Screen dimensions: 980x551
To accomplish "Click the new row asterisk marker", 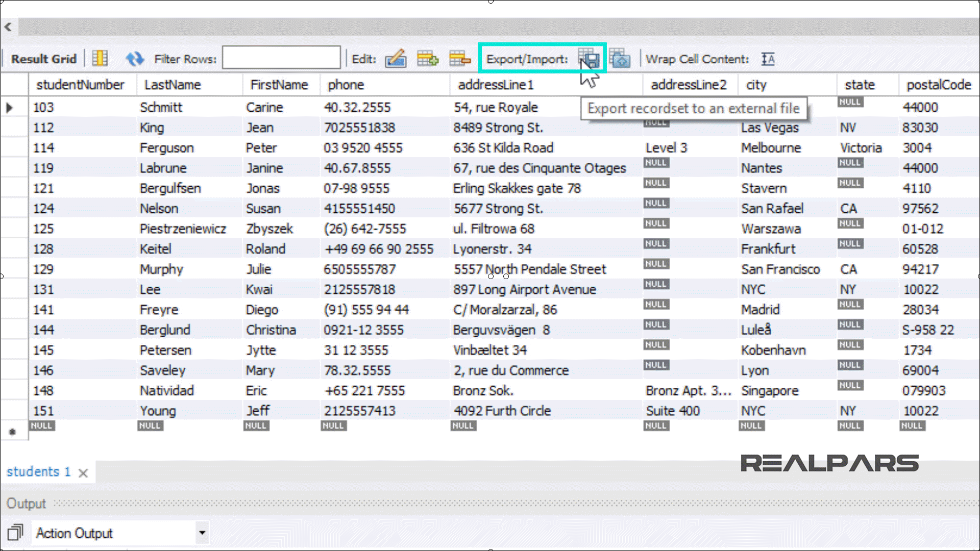I will [x=13, y=432].
